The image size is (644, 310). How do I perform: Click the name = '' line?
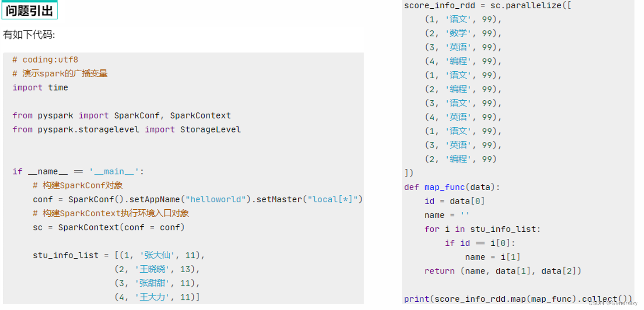447,215
